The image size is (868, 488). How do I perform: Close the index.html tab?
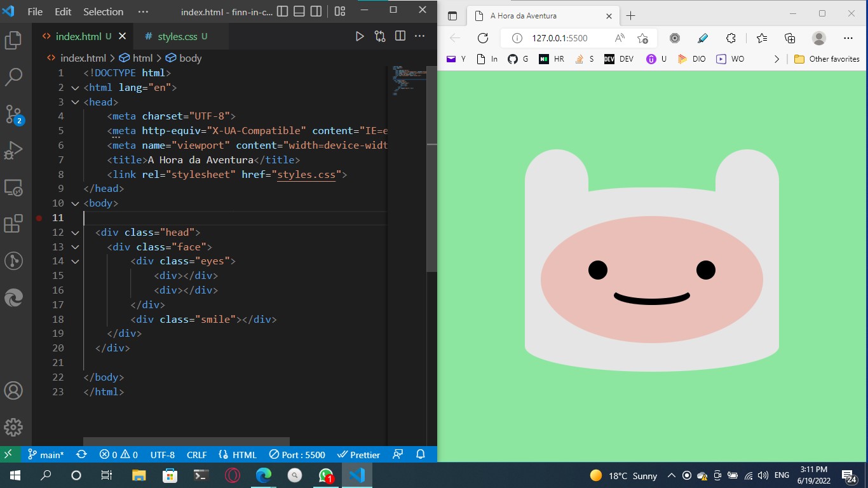(123, 36)
